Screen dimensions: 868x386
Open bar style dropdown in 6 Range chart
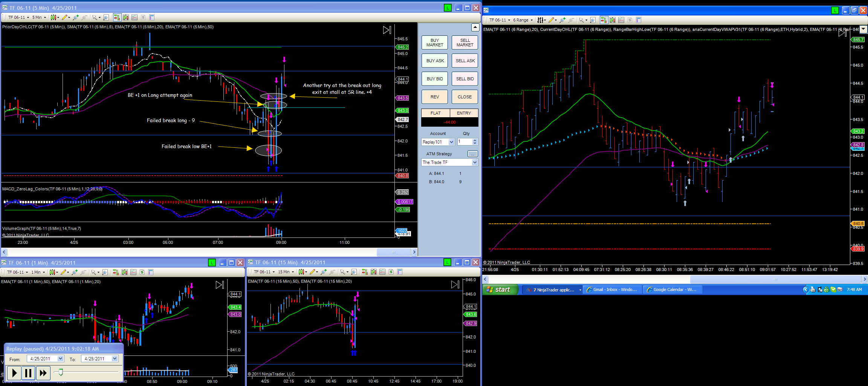click(542, 20)
